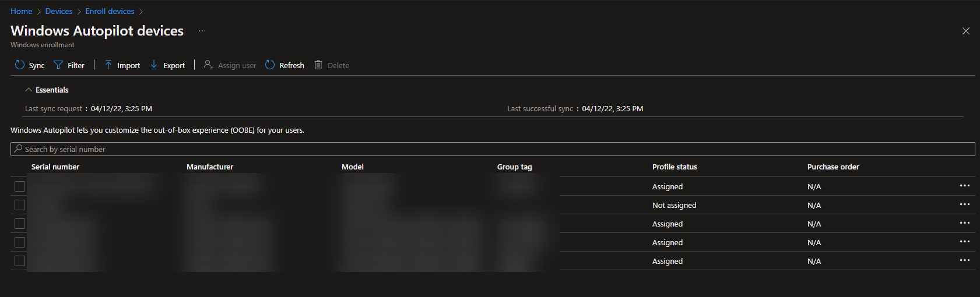Sort by Model column header

click(x=353, y=167)
